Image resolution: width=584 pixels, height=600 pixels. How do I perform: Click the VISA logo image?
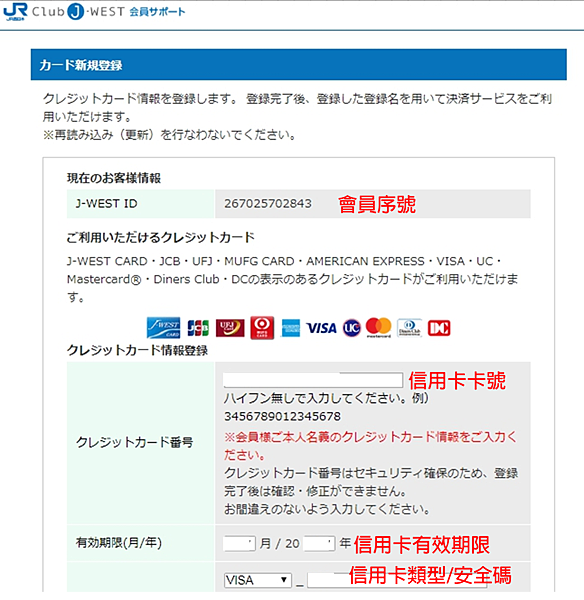tap(321, 328)
